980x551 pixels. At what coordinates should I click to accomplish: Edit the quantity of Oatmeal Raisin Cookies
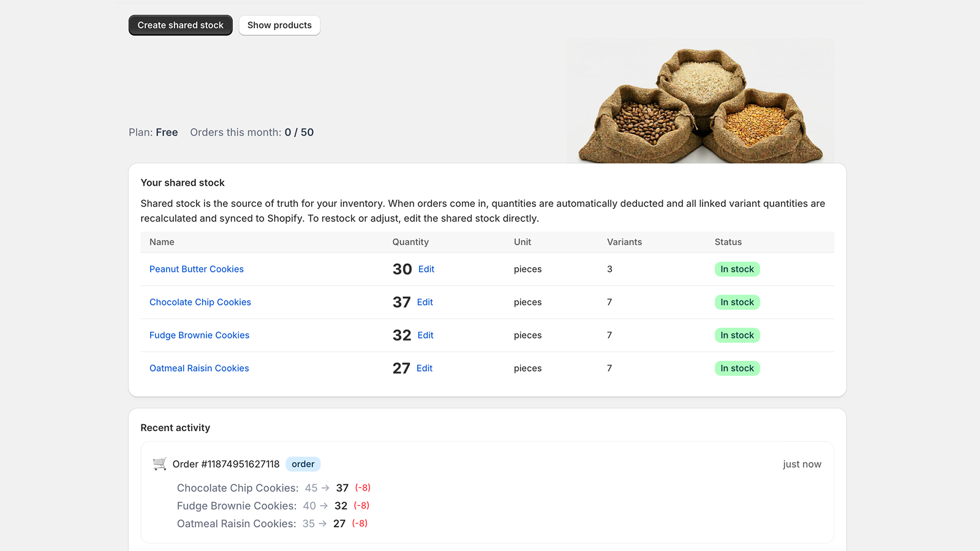[x=424, y=368]
